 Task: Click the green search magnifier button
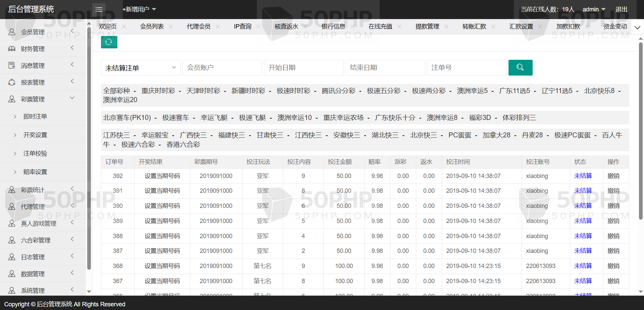click(520, 68)
